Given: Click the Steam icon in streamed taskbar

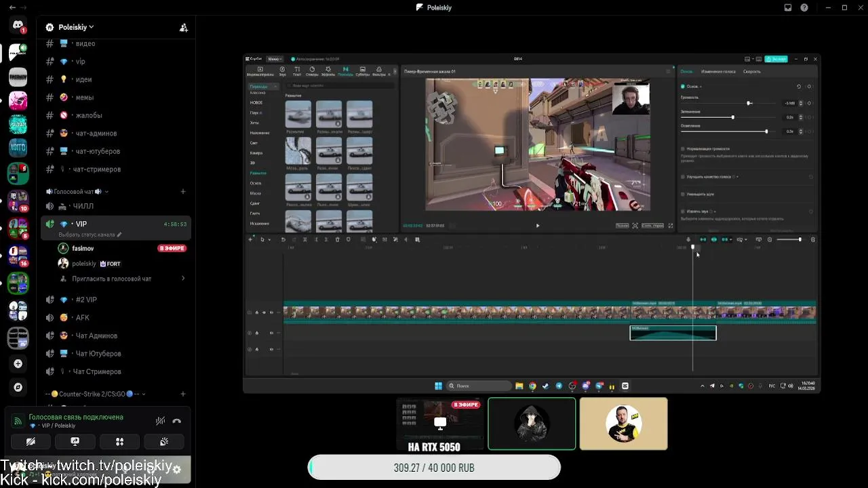Looking at the screenshot, I should pyautogui.click(x=546, y=386).
